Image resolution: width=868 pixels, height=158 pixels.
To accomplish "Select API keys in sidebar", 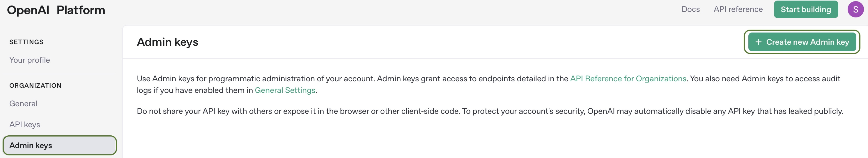I will pyautogui.click(x=25, y=125).
